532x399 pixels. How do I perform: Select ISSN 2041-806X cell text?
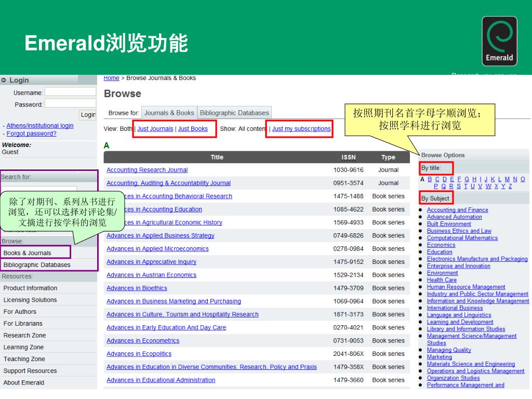(348, 354)
